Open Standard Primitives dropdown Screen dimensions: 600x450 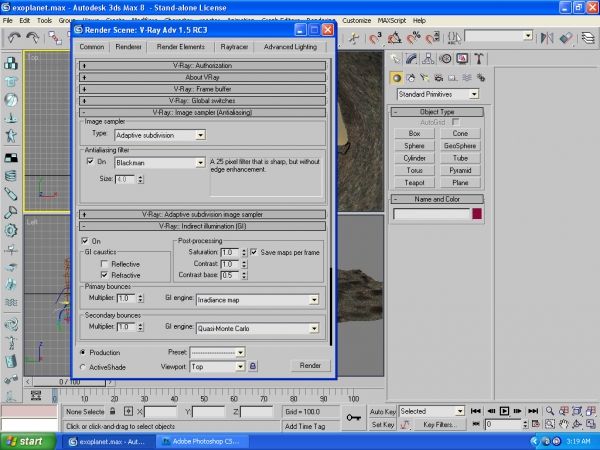coord(474,94)
